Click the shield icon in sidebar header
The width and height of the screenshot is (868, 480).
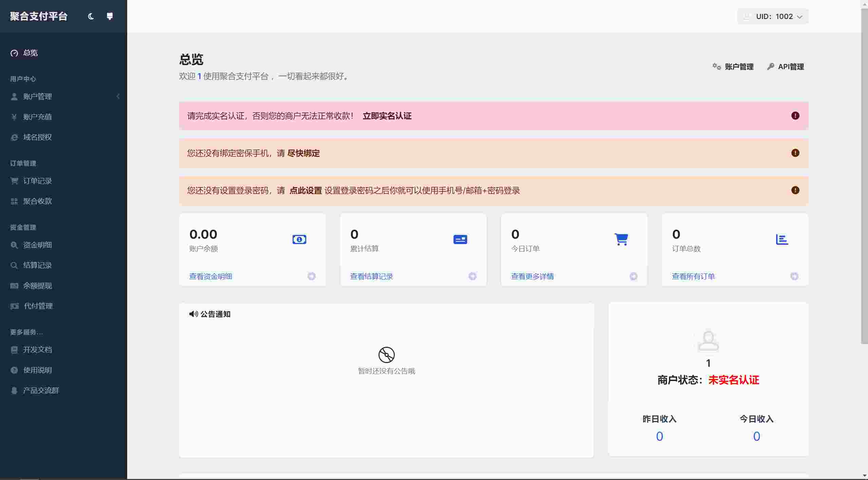pos(110,16)
